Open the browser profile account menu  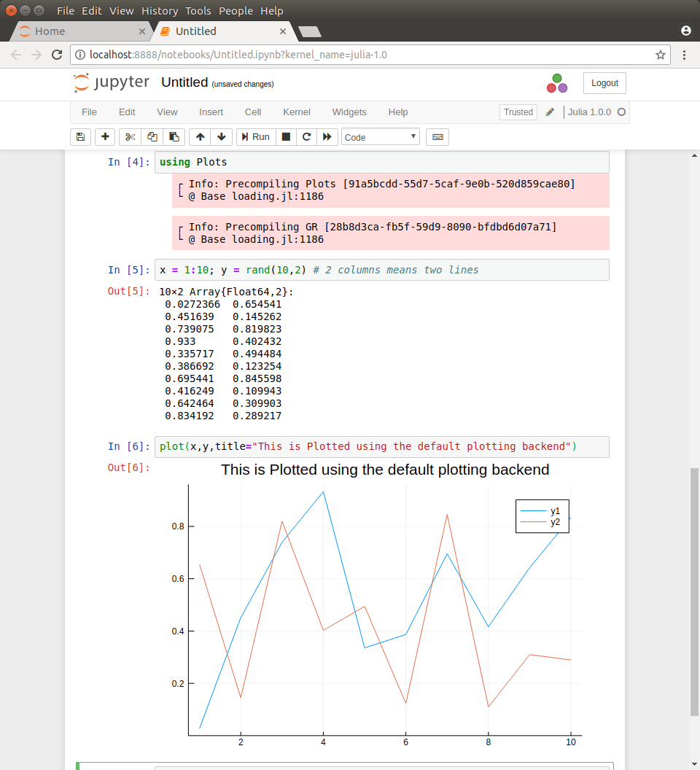(x=685, y=31)
